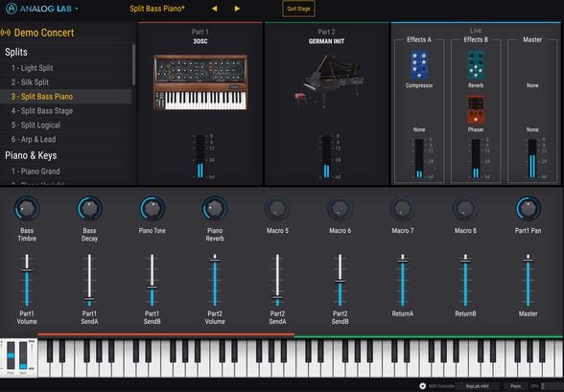Select the 4 - Split Bass Stage preset
Image resolution: width=564 pixels, height=392 pixels.
66,110
